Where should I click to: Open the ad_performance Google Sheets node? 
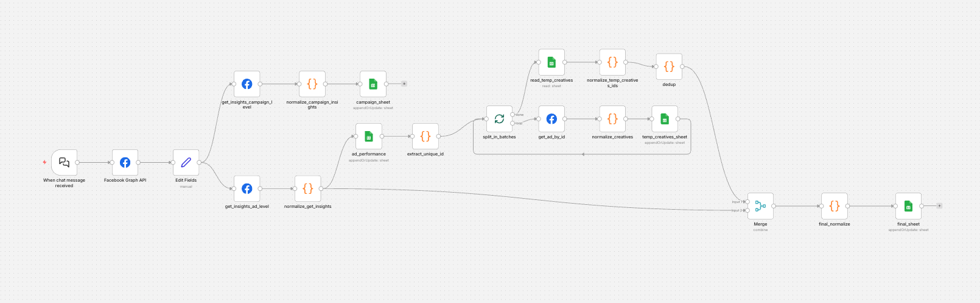pos(368,137)
